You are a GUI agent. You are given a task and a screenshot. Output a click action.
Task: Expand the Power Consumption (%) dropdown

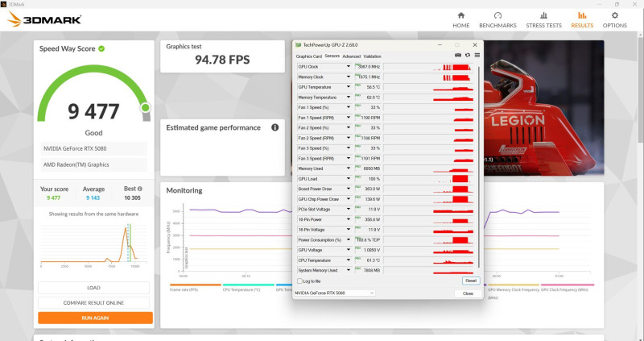tap(349, 239)
